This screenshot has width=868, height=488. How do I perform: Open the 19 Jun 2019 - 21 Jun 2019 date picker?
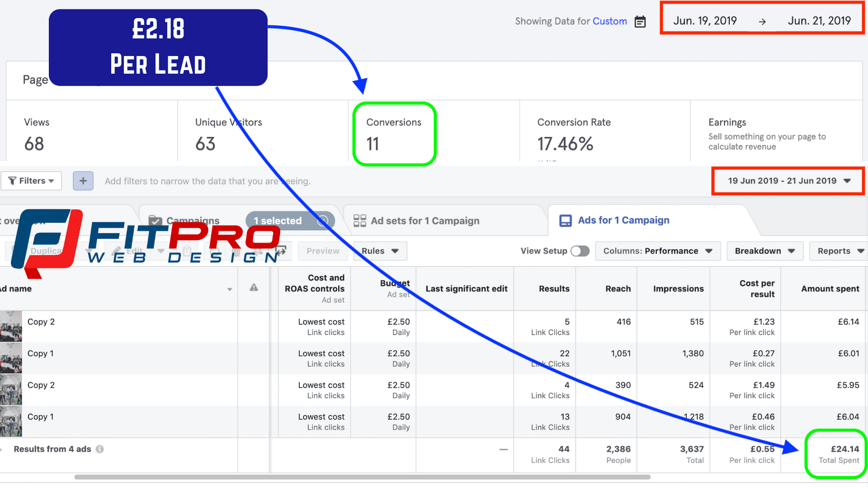coord(789,181)
